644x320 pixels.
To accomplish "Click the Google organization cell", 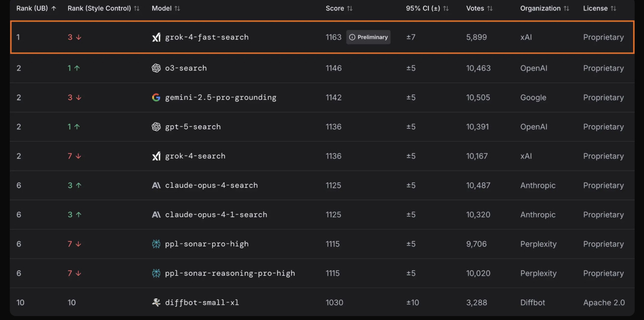I will point(533,97).
